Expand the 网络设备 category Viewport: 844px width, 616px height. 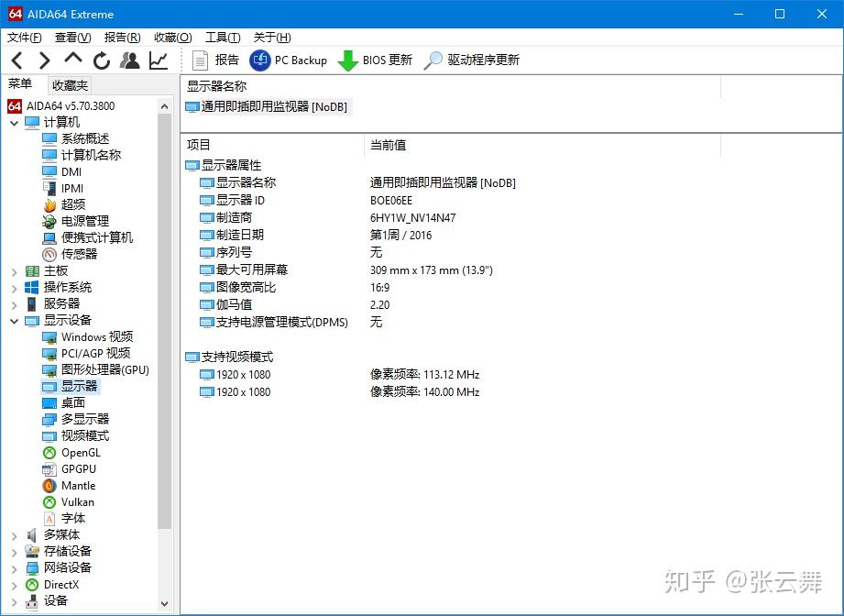[x=14, y=567]
